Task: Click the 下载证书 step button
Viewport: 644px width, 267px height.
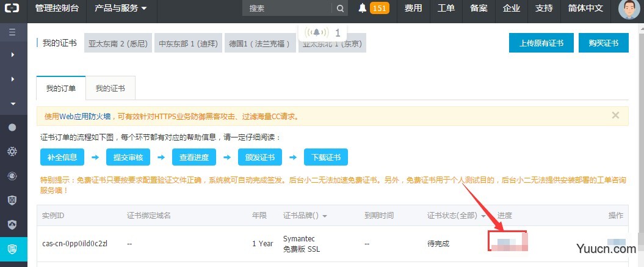Action: pyautogui.click(x=326, y=157)
